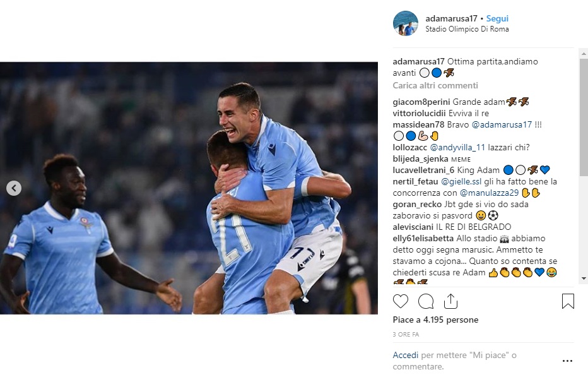
Task: Click the scrollbar down arrow in comments
Action: (584, 278)
